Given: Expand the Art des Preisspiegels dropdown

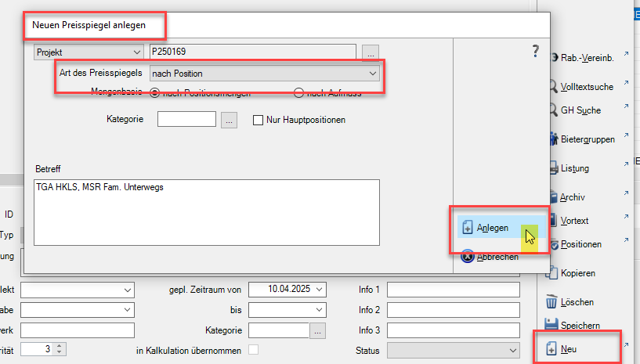Looking at the screenshot, I should click(x=373, y=74).
